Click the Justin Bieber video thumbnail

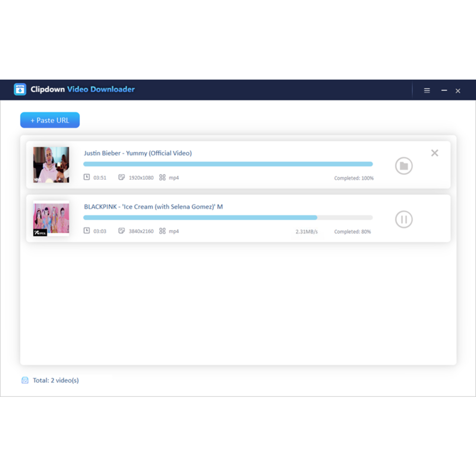coord(51,165)
